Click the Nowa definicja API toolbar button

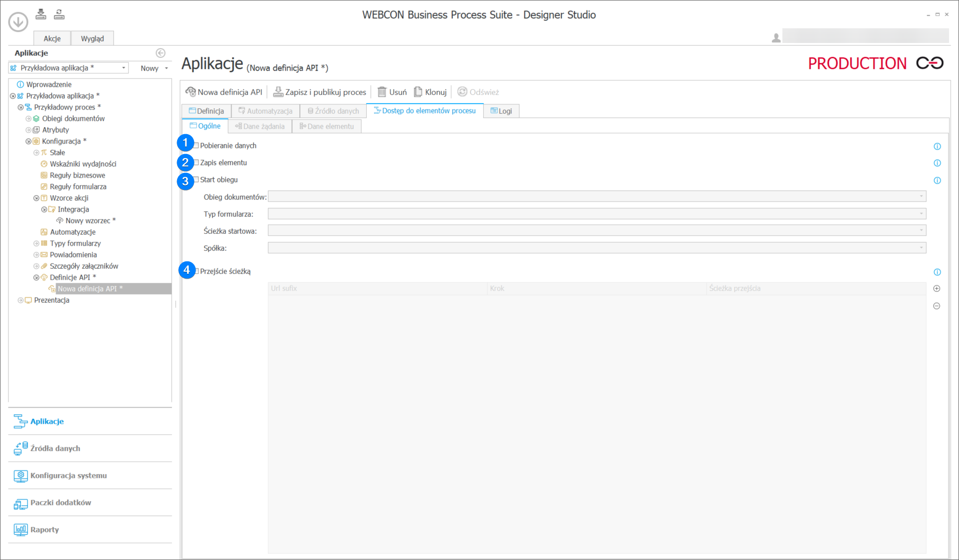(x=224, y=92)
